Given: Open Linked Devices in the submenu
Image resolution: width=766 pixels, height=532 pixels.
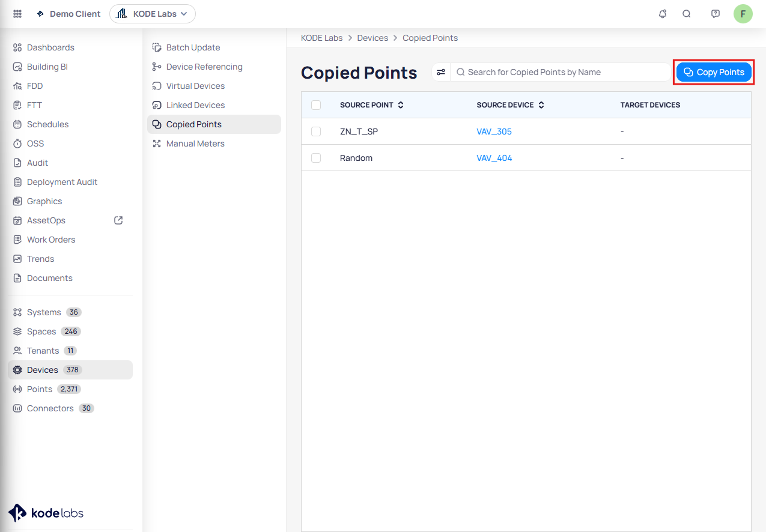Looking at the screenshot, I should 195,105.
